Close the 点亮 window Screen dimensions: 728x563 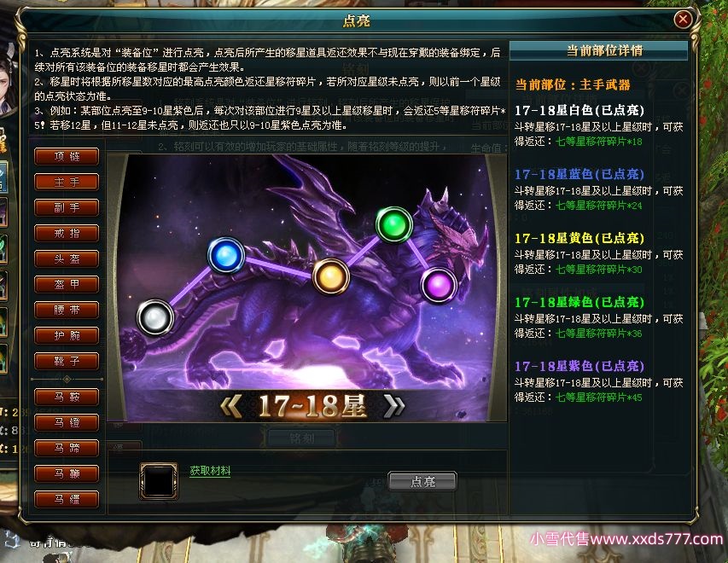(683, 20)
